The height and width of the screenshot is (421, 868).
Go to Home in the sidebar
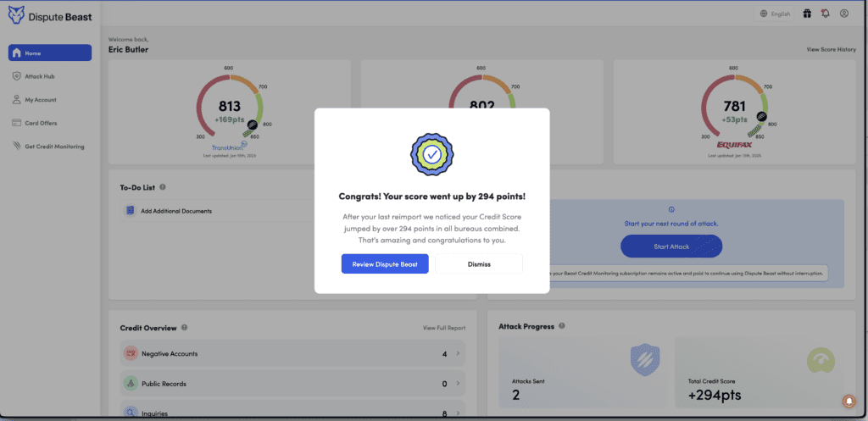pyautogui.click(x=49, y=53)
